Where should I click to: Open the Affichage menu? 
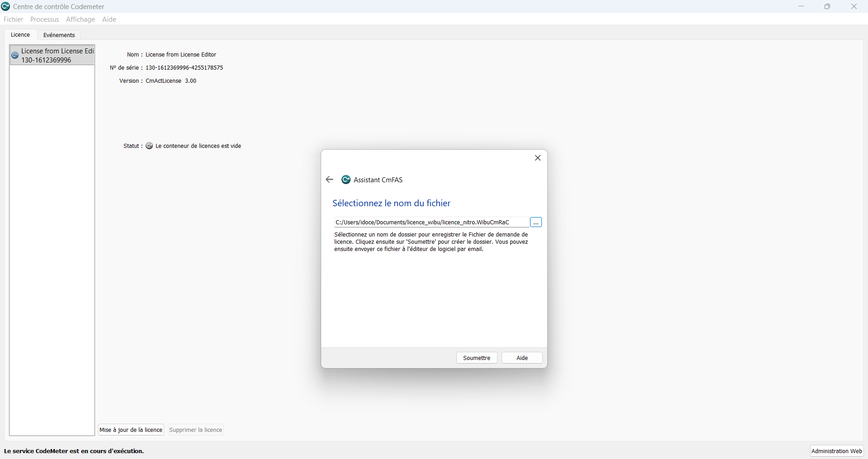81,19
